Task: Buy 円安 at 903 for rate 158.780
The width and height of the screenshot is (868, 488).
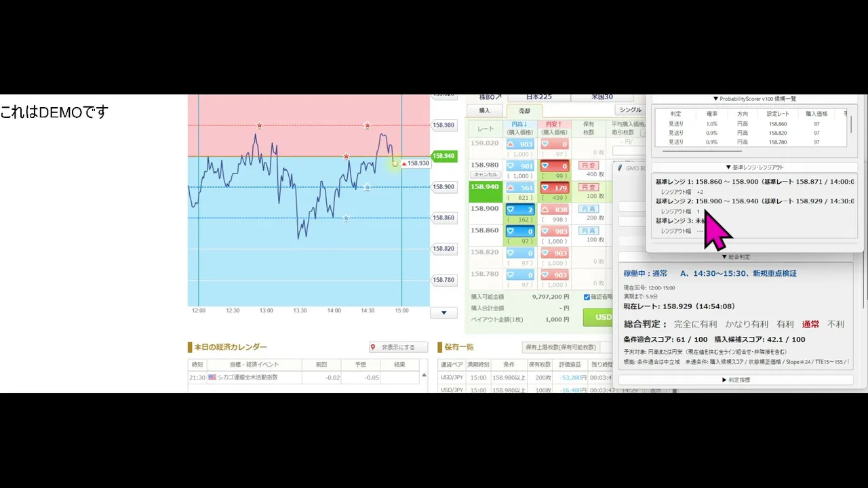Action: (x=554, y=274)
